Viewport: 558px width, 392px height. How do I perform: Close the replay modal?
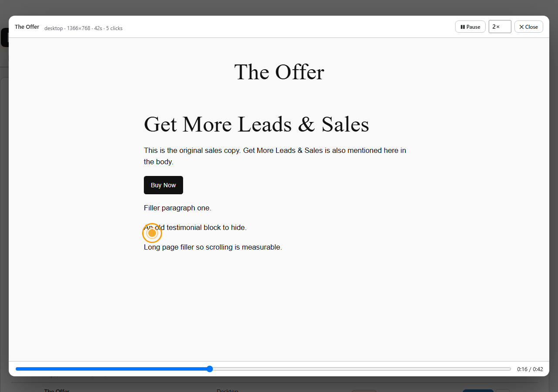click(x=528, y=27)
